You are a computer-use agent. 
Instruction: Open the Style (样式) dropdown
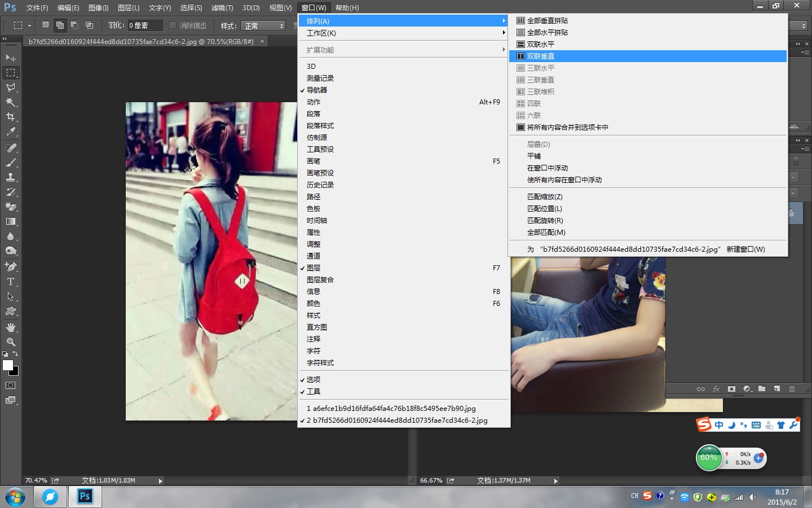[x=263, y=26]
